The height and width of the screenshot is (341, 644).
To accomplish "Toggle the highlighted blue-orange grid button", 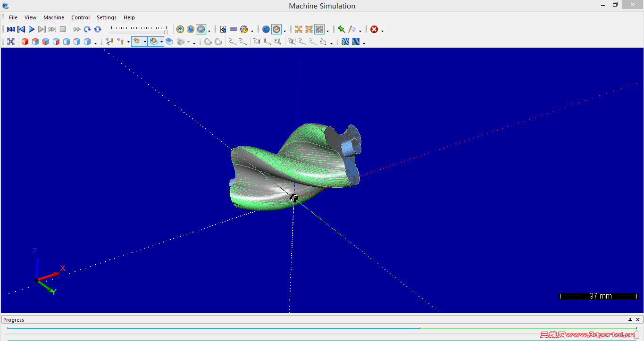I will [x=319, y=29].
